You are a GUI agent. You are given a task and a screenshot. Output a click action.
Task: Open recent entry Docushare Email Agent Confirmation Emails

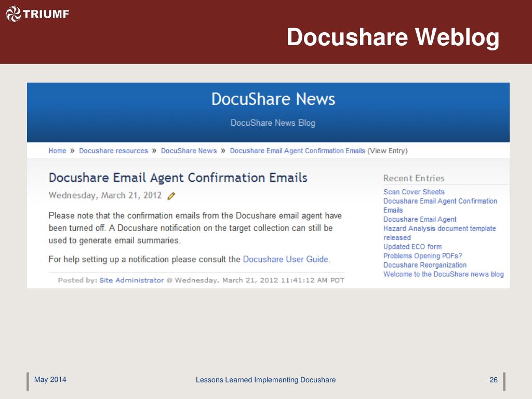point(440,205)
